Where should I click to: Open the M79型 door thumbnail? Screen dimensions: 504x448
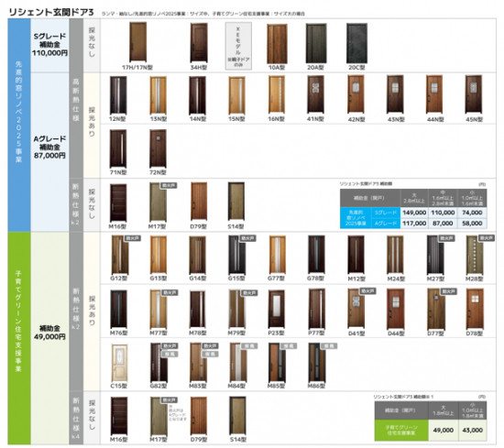point(237,309)
